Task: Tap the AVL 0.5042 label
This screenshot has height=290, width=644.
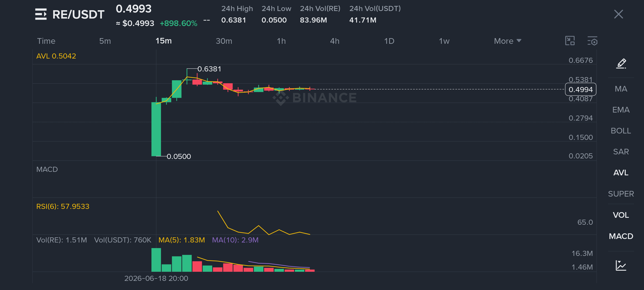Action: pos(56,56)
